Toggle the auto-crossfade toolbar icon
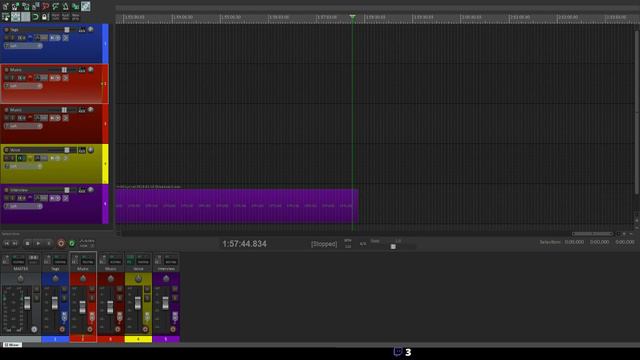 76,6
